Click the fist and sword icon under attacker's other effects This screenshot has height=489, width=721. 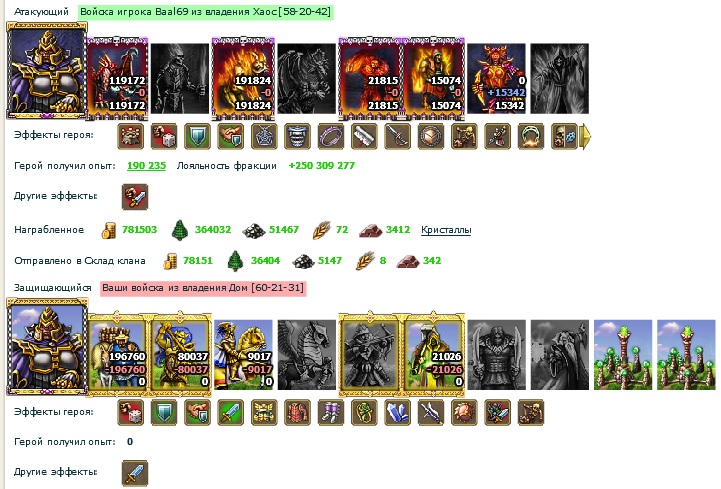tap(135, 197)
